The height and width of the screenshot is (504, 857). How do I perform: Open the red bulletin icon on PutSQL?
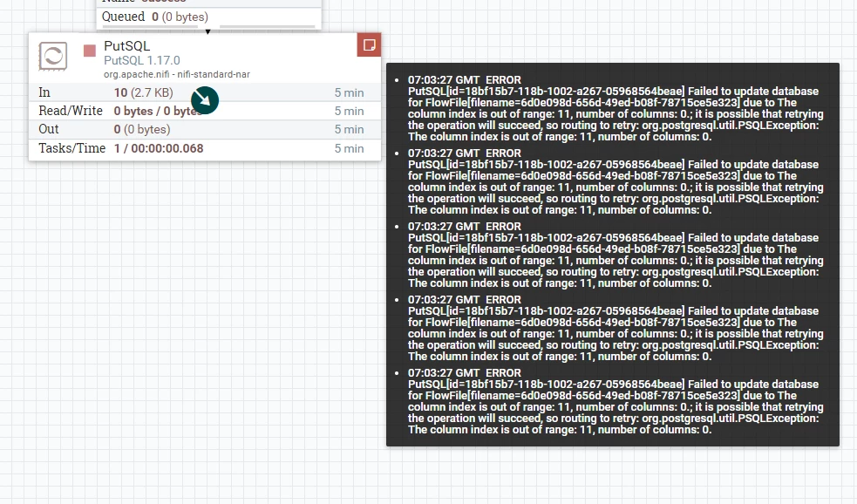tap(369, 44)
